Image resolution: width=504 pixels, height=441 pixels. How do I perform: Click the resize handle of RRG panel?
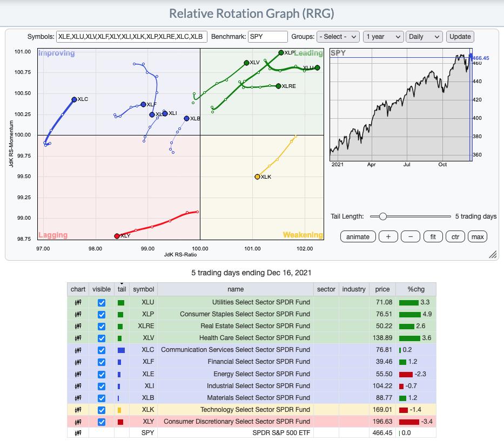[493, 254]
